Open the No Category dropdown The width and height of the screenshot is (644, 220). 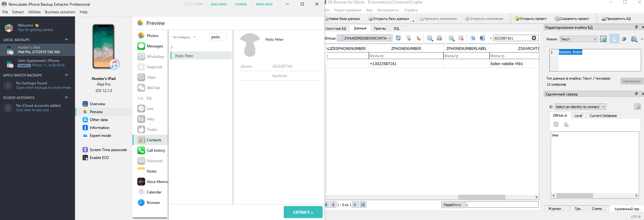click(x=184, y=37)
